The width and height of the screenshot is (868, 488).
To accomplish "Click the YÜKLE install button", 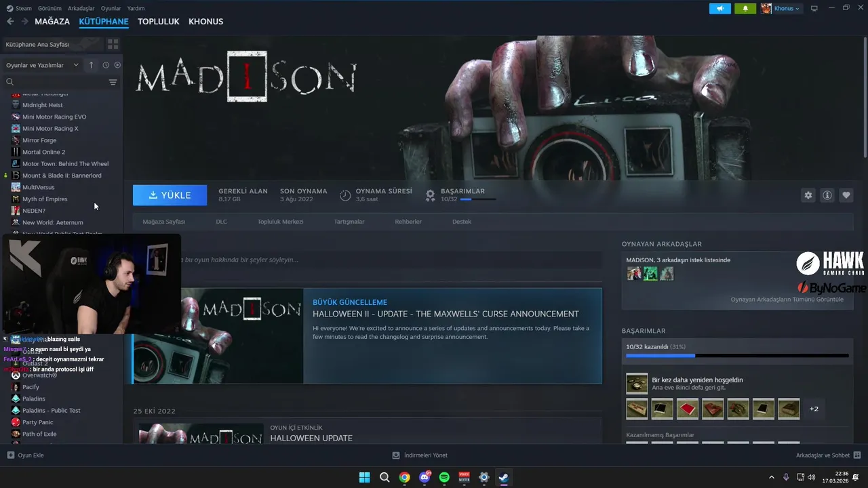I will (x=170, y=195).
